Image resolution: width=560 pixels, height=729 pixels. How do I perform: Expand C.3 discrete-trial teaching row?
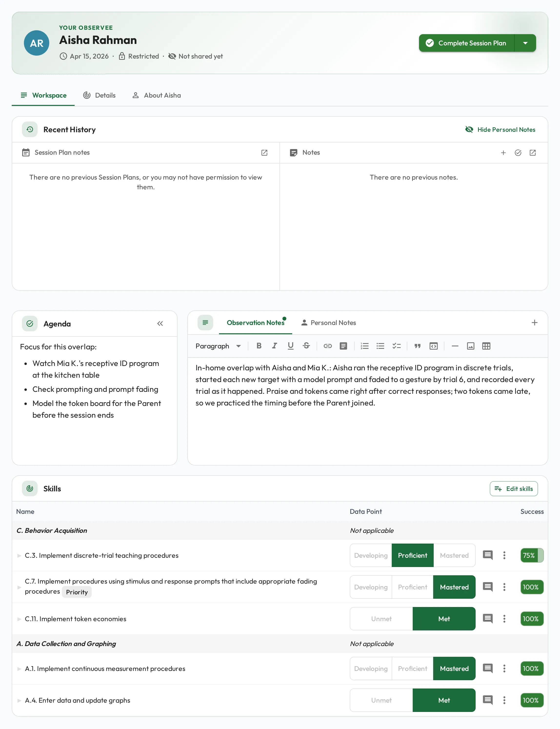click(x=19, y=556)
